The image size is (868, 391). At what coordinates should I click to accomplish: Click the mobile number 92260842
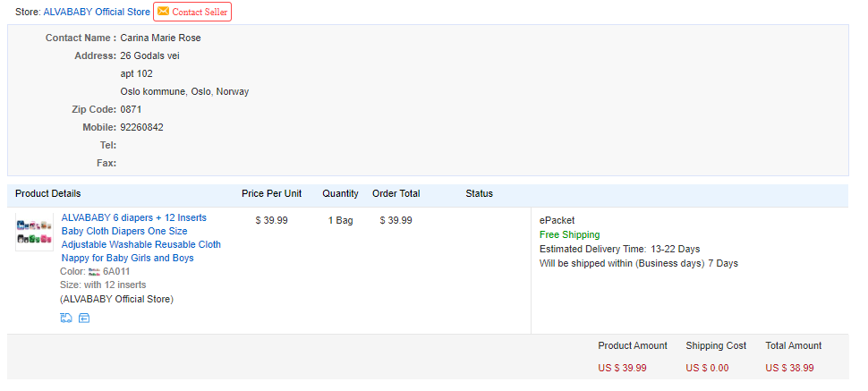[x=141, y=127]
